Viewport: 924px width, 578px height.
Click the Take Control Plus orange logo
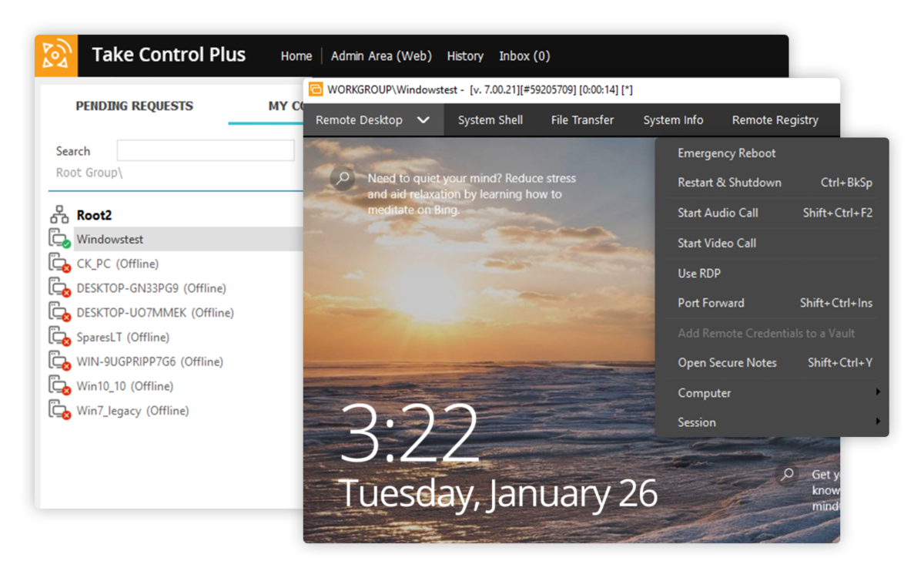[55, 55]
